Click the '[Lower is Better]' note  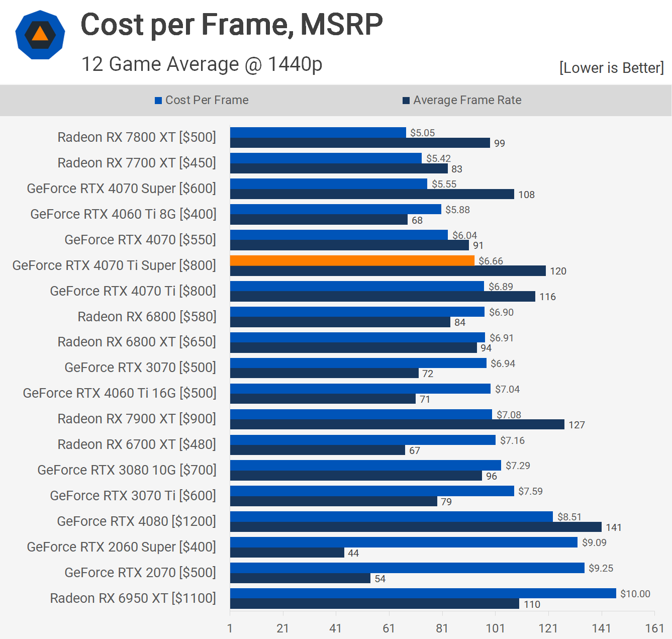coord(612,68)
